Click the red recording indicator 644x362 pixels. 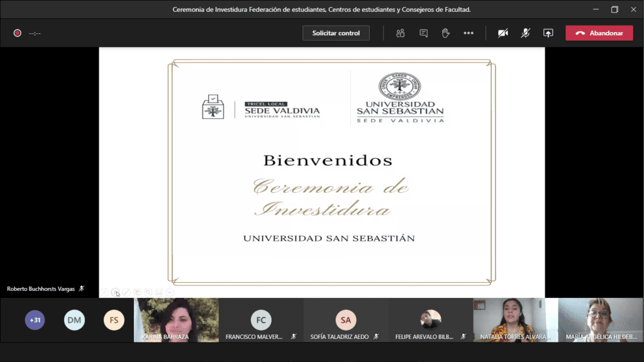coord(17,33)
